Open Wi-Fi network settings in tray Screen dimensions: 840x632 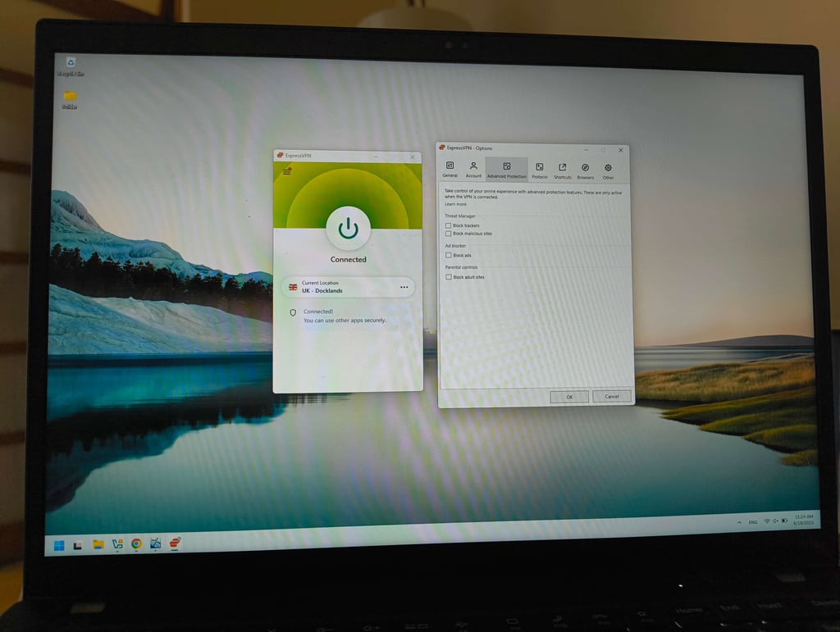pos(767,521)
